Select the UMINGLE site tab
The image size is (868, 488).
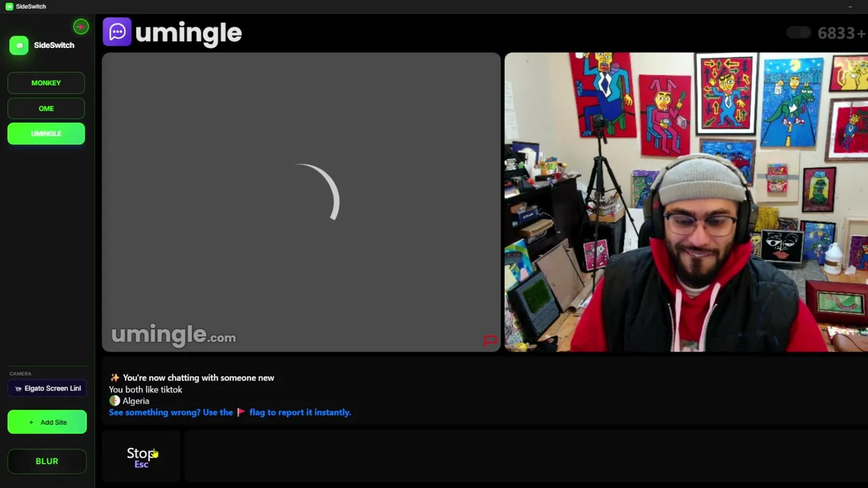pyautogui.click(x=46, y=134)
